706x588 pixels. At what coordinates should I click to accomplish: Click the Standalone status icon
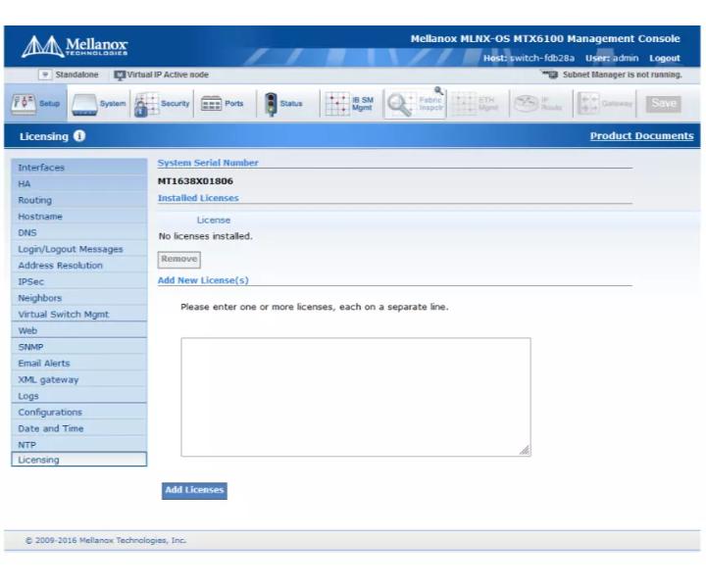click(45, 74)
